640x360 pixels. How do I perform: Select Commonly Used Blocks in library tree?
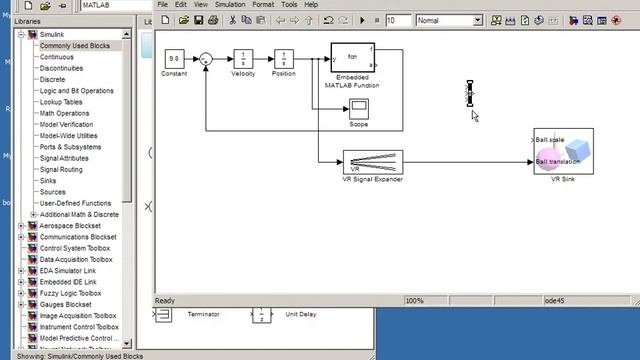coord(75,46)
